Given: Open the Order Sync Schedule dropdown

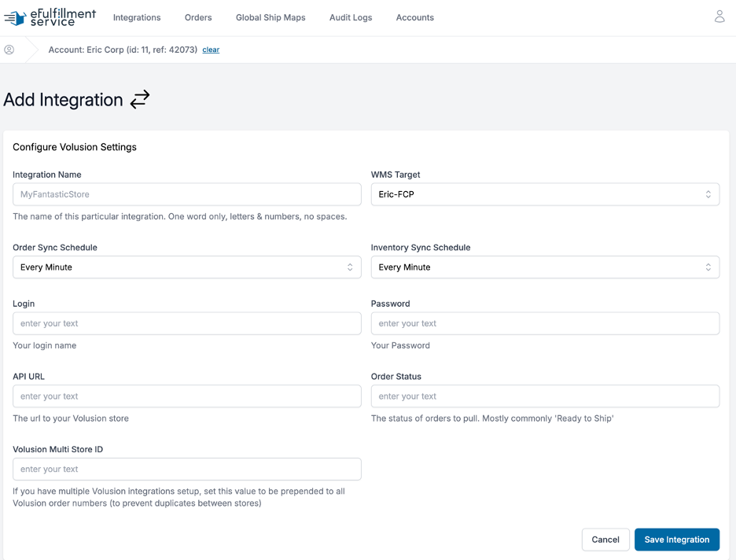Looking at the screenshot, I should 187,267.
